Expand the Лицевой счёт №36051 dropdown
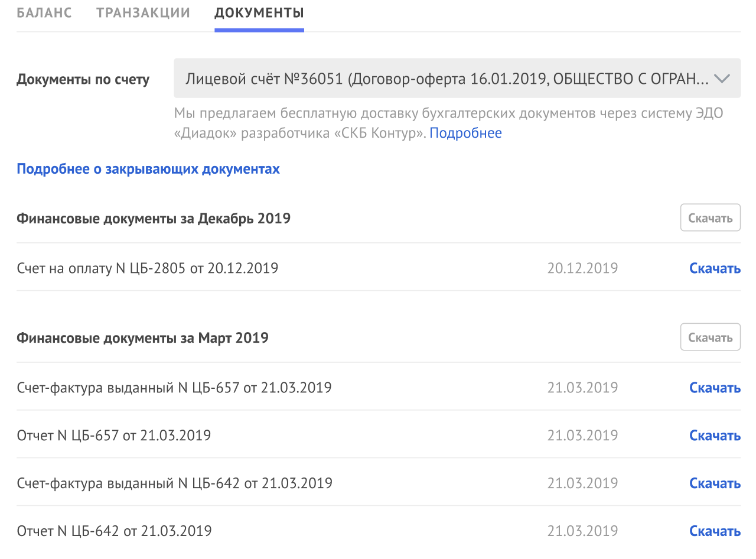This screenshot has height=559, width=756. coord(457,79)
